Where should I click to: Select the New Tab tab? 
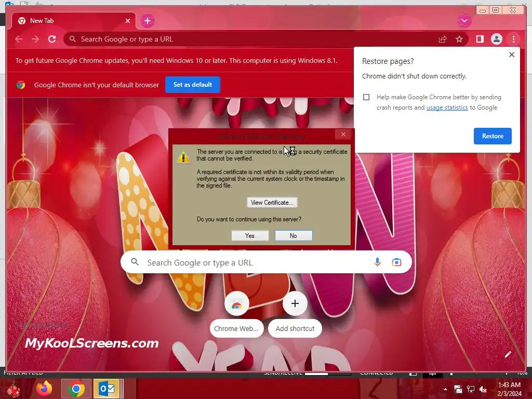click(74, 21)
